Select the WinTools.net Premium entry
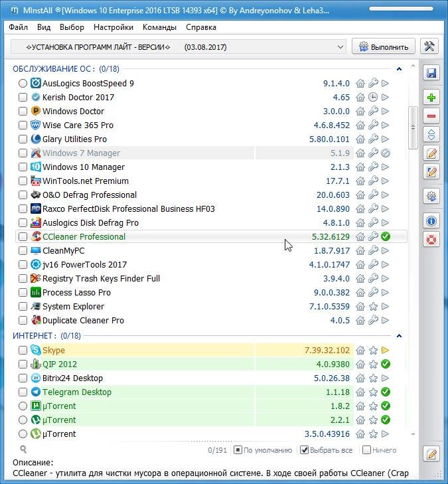Screen dimensions: 448x484 pos(211,181)
